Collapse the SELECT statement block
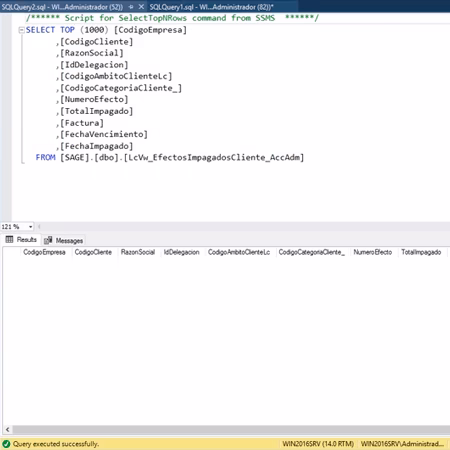Screen dimensions: 450x450 21,30
